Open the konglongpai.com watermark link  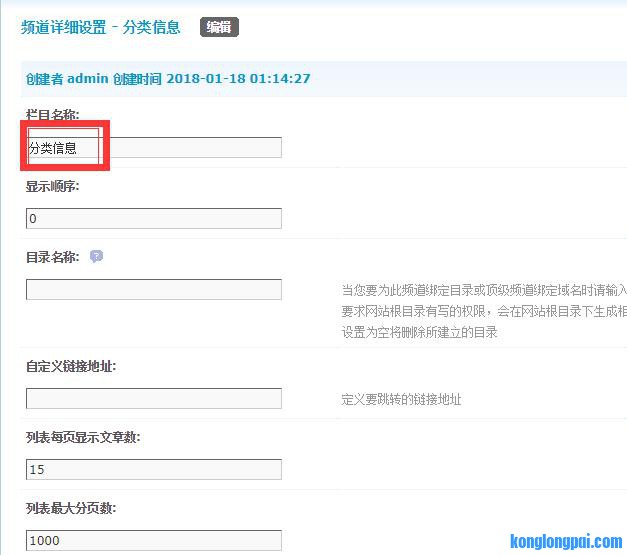(565, 542)
